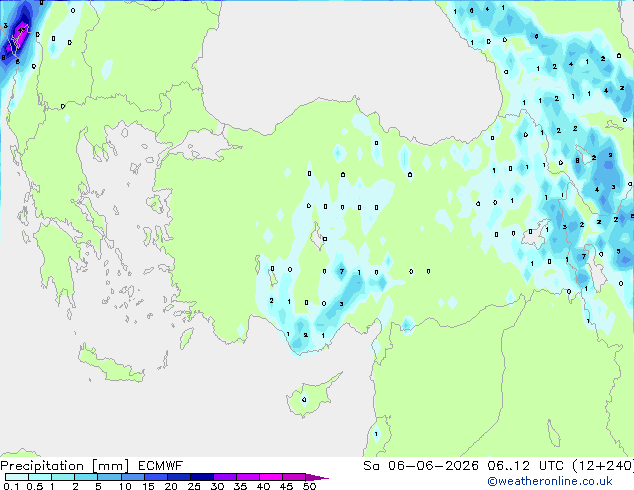The height and width of the screenshot is (490, 634).
Task: Pick the purple 30–35 mm legend swatch
Action: click(x=224, y=477)
